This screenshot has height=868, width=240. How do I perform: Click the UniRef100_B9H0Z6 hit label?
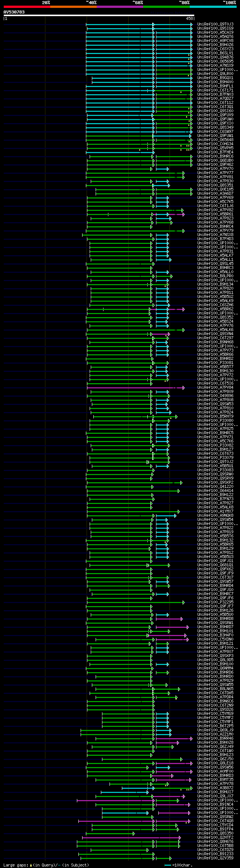click(215, 45)
